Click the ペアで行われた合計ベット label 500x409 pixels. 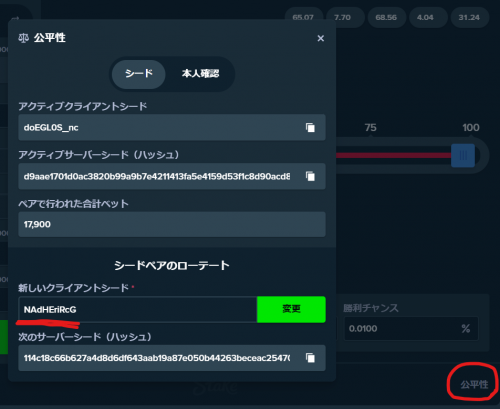point(73,203)
